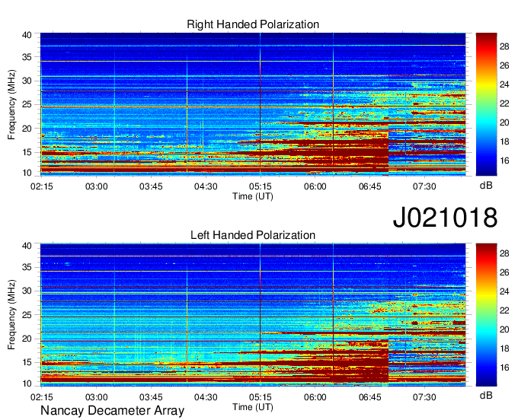
Task: Click the 18 dB label on Right Handed colorbar
Action: (x=504, y=142)
